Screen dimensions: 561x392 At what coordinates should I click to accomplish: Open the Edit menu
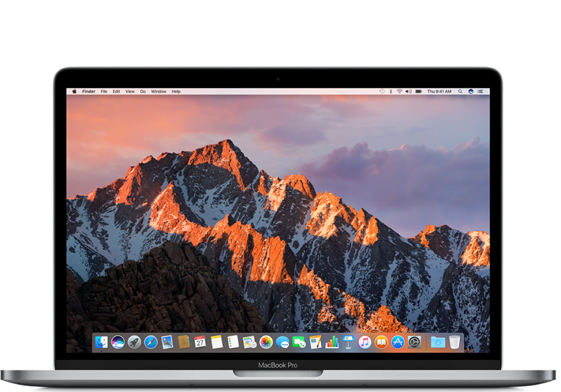(116, 92)
